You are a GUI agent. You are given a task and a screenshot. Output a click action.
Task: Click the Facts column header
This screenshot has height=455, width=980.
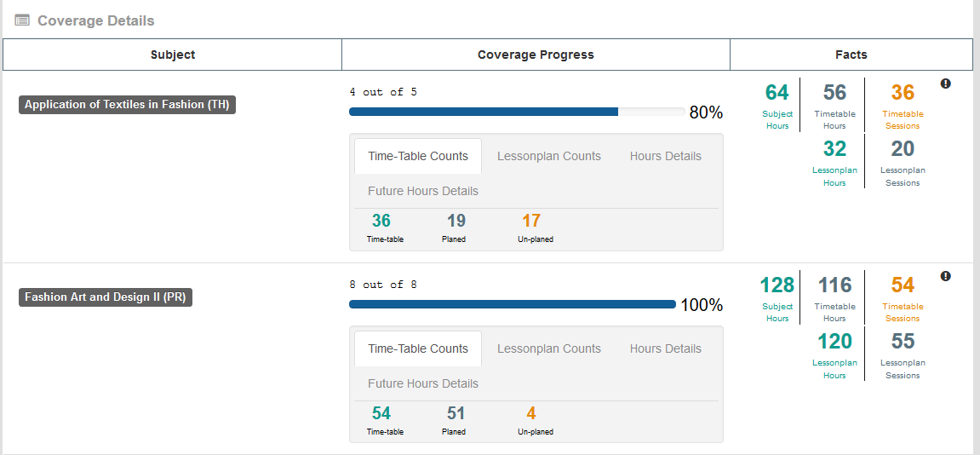[851, 55]
